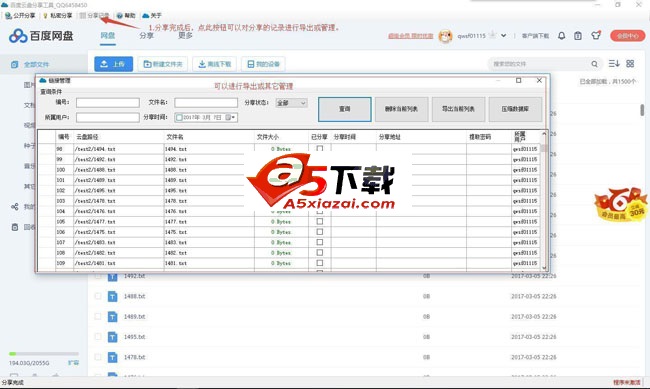650x389 pixels.
Task: Switch to grid view icon
Action: point(630,63)
